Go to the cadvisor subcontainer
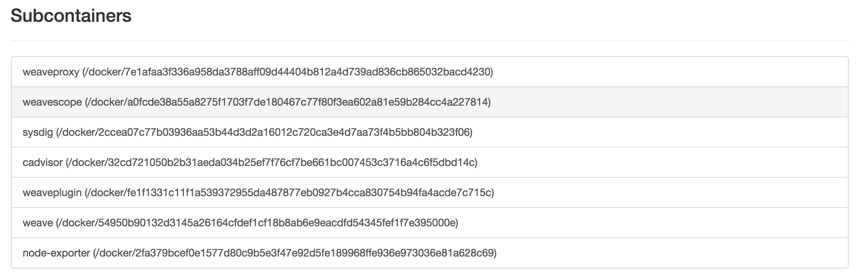The height and width of the screenshot is (280, 868). (42, 163)
